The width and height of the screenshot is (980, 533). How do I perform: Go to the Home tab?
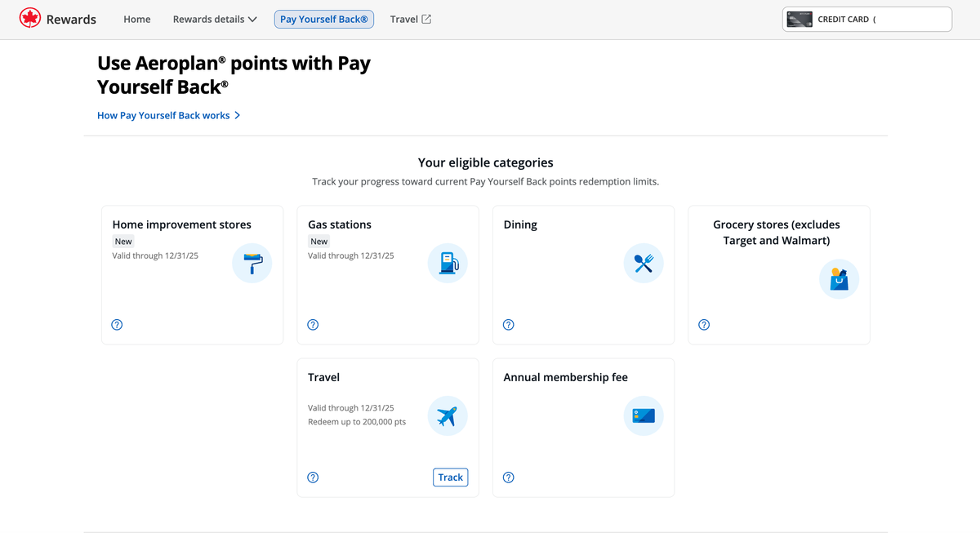tap(137, 19)
